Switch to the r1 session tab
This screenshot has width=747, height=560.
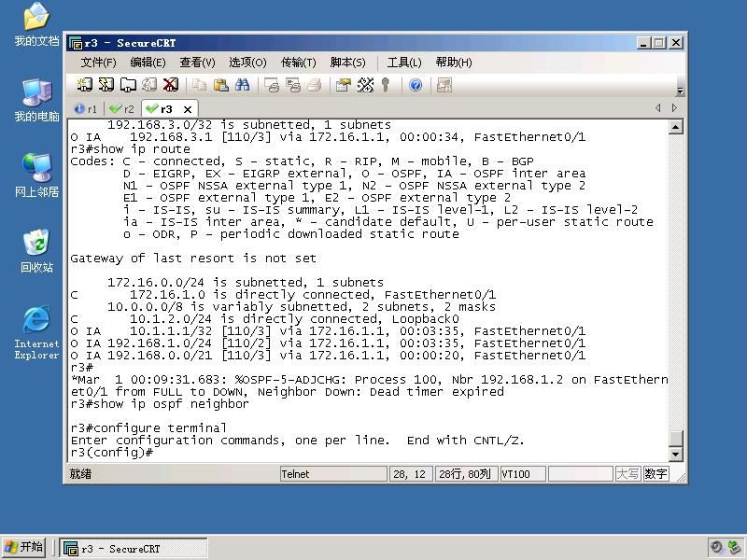[86, 109]
